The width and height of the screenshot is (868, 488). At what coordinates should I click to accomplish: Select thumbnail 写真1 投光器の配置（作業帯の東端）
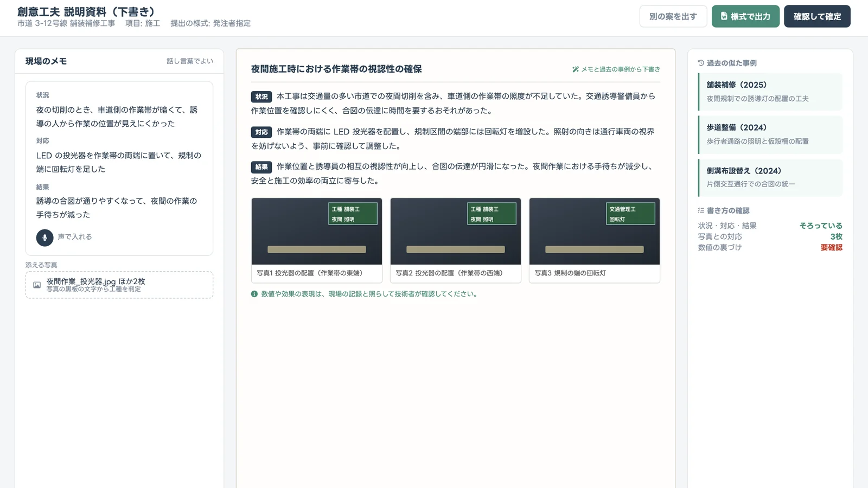coord(317,240)
